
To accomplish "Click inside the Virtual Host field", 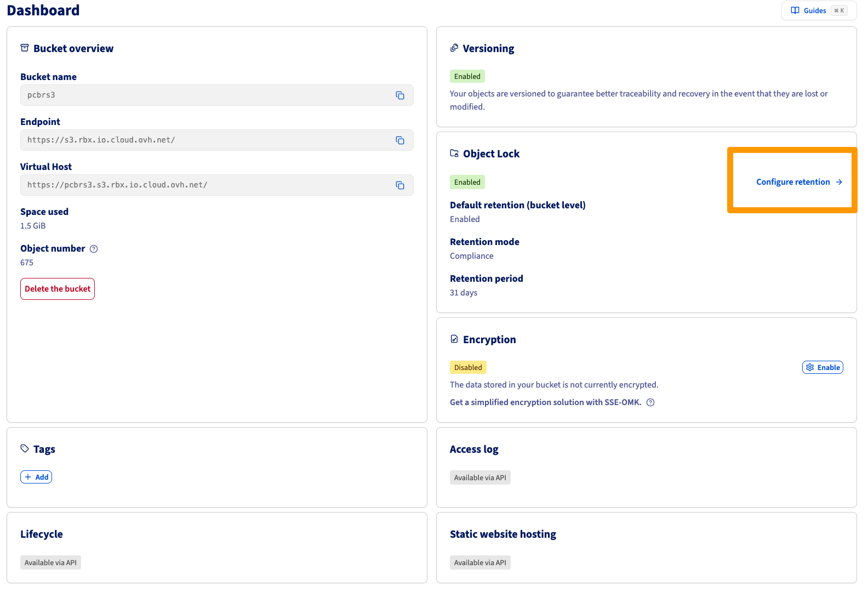I will (203, 185).
